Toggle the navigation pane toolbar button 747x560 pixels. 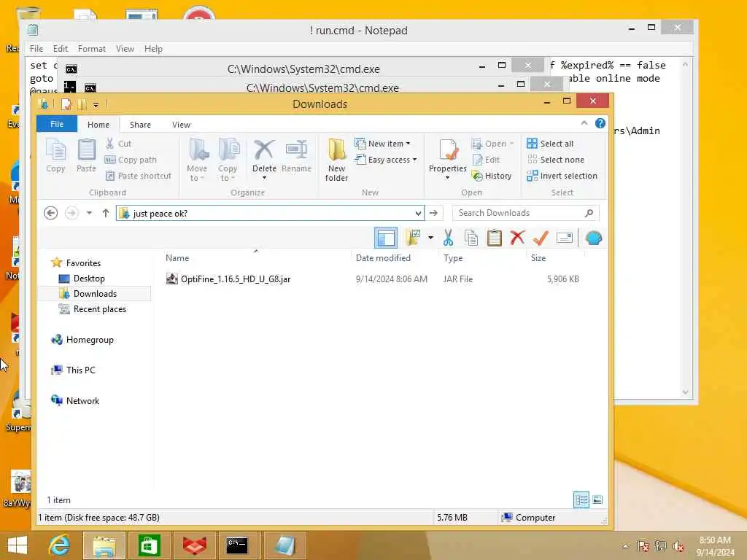386,238
